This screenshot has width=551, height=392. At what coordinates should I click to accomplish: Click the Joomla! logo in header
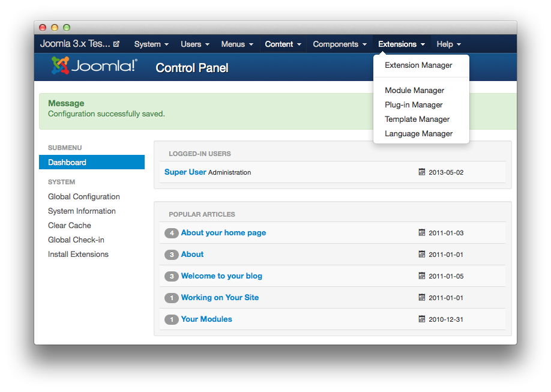pyautogui.click(x=94, y=66)
